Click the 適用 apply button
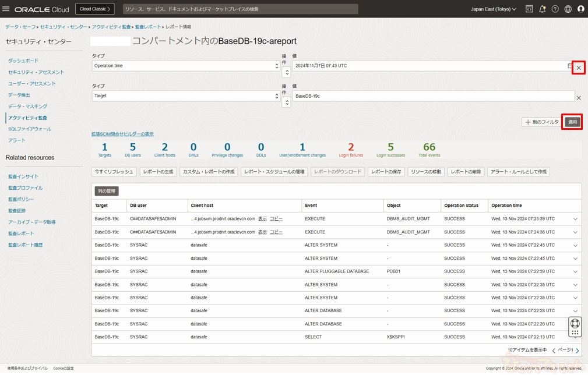The height and width of the screenshot is (375, 588). [x=572, y=122]
